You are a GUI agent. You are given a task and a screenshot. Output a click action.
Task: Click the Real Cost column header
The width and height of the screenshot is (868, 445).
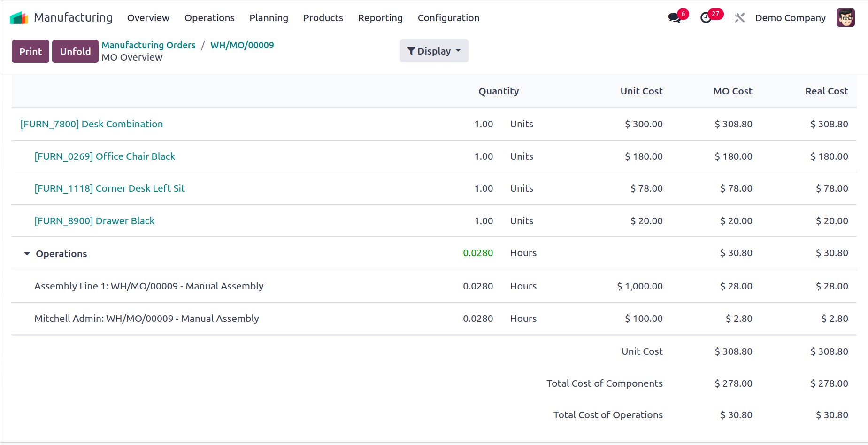click(x=826, y=91)
